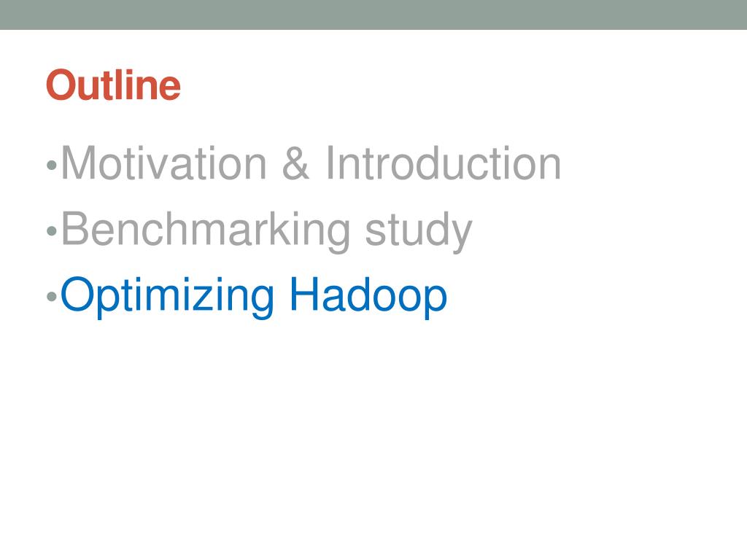
Task: Click the red "Outline" slide title
Action: (113, 85)
